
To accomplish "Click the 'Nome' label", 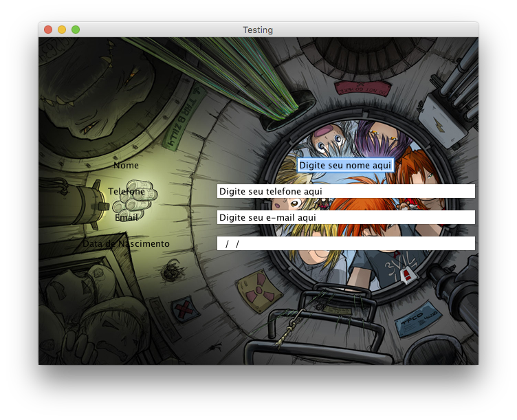I will point(126,165).
